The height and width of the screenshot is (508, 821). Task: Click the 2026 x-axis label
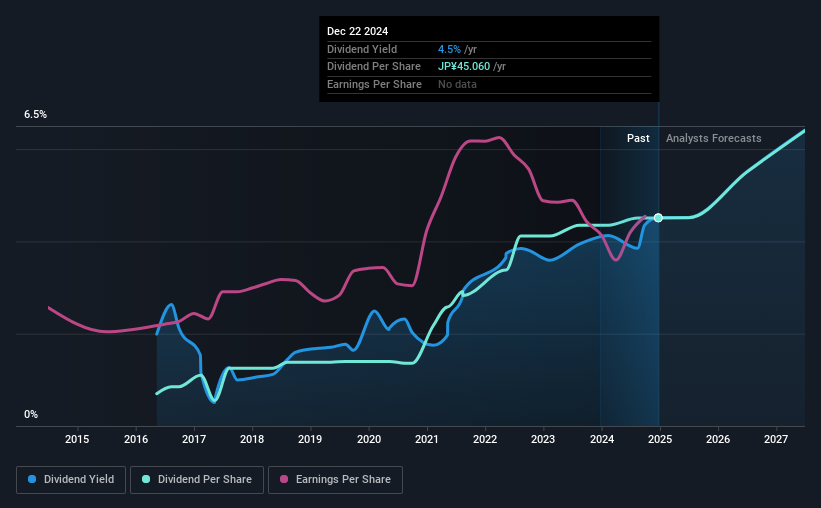point(718,439)
